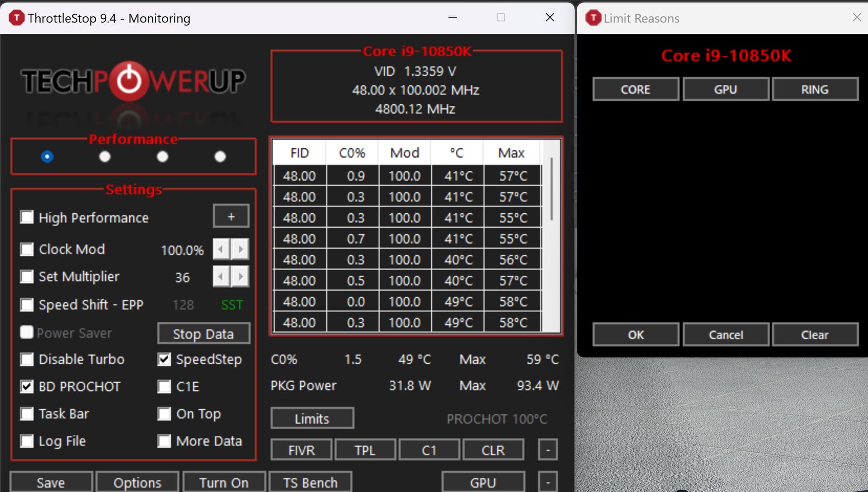Click the FID column header

tap(299, 153)
